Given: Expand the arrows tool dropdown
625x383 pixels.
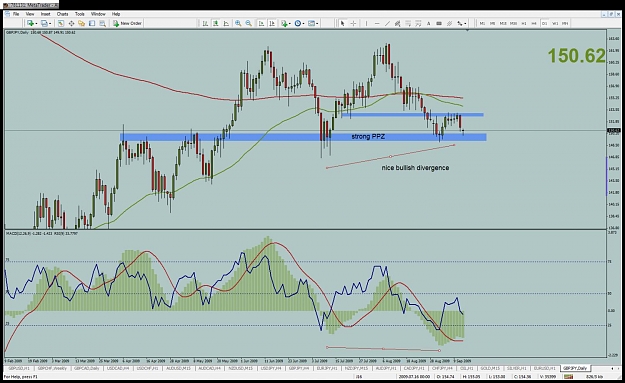Looking at the screenshot, I should [x=465, y=24].
